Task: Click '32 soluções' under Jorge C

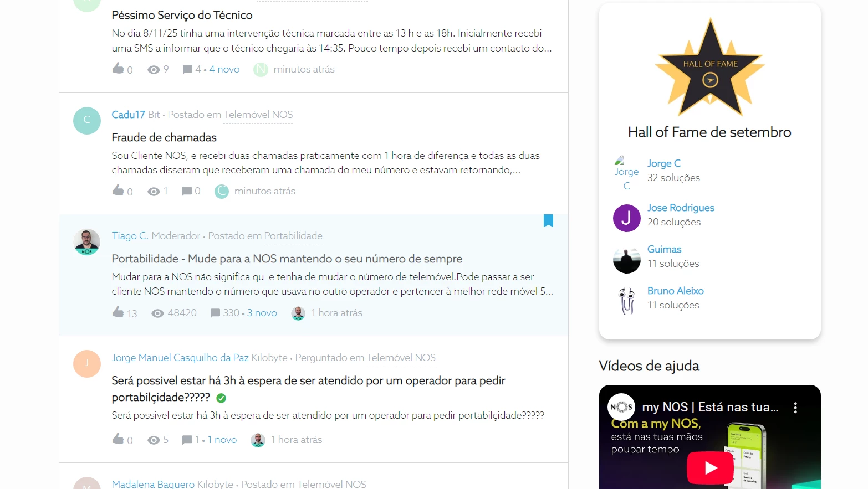Action: click(x=673, y=178)
